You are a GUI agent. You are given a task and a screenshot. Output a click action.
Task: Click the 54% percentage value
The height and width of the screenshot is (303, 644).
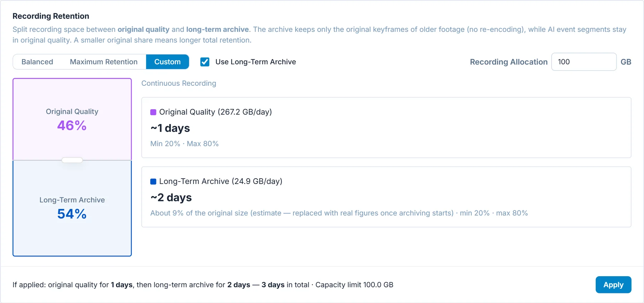pos(72,214)
